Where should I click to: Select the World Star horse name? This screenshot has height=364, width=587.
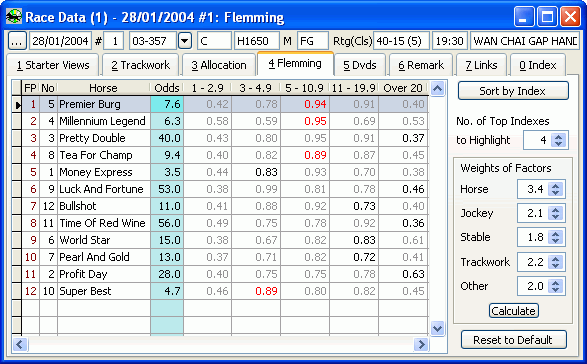coord(85,240)
